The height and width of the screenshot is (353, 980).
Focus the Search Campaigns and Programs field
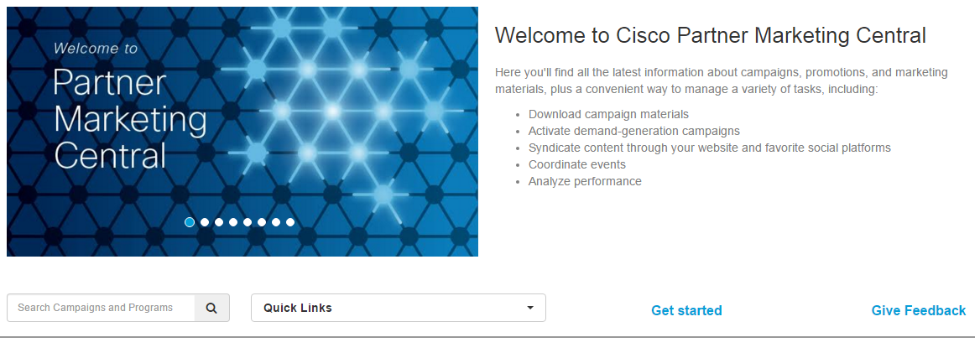click(x=101, y=308)
